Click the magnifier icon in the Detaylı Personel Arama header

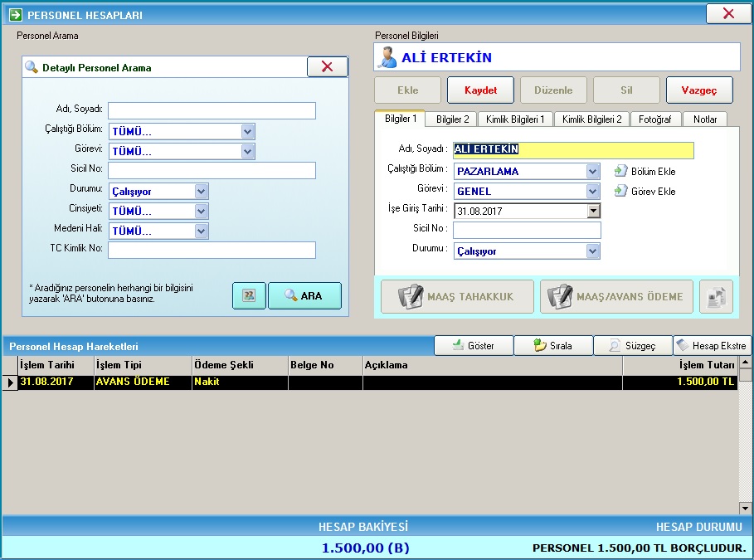pyautogui.click(x=32, y=67)
